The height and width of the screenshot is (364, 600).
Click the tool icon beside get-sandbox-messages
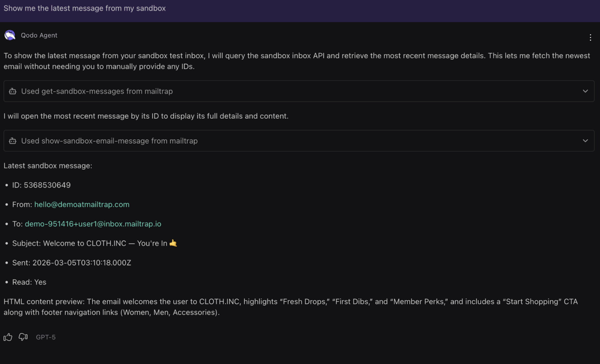[13, 91]
